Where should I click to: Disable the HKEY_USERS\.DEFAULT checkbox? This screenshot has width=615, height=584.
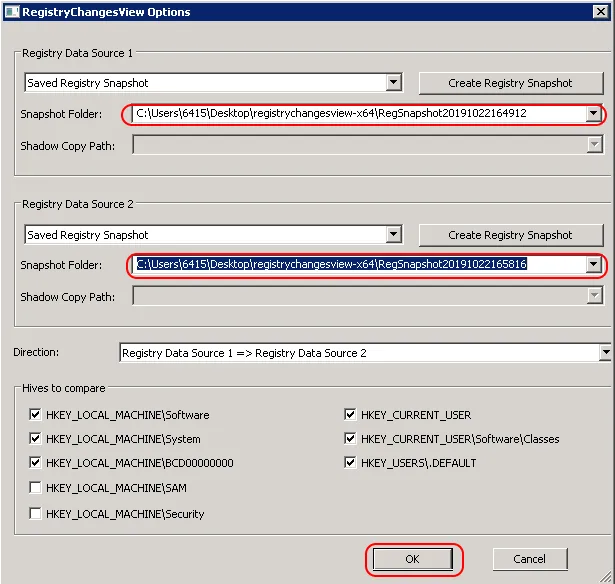(x=351, y=463)
